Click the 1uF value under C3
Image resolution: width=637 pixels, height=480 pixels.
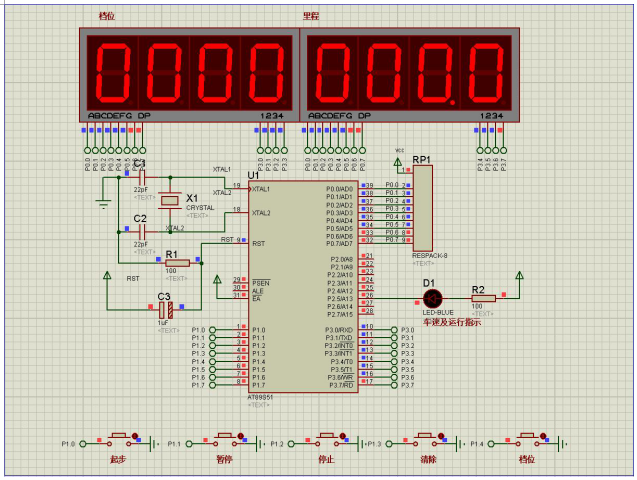tap(162, 323)
